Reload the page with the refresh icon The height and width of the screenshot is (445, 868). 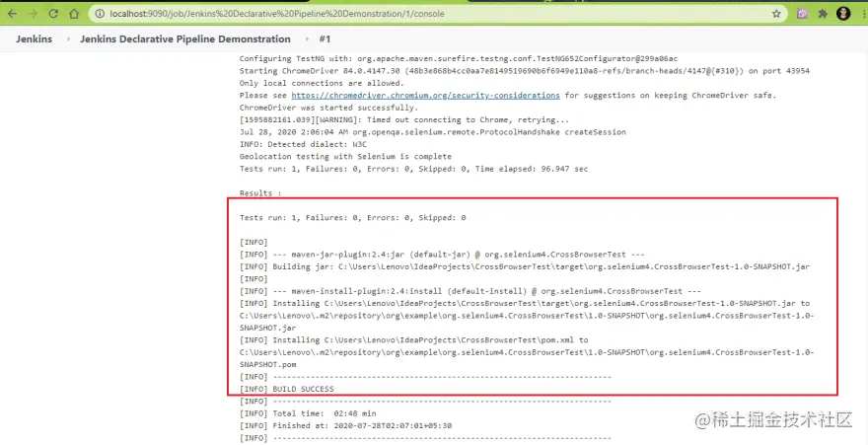coord(53,14)
